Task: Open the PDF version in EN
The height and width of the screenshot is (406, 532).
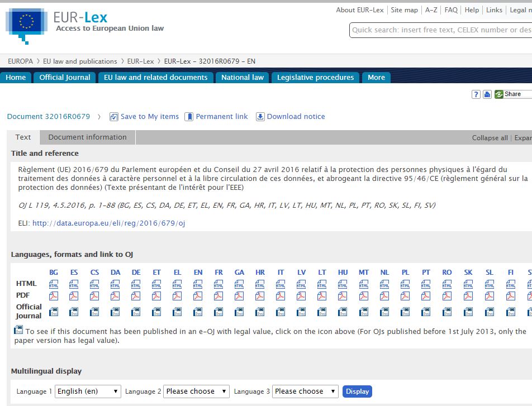Action: pos(198,296)
